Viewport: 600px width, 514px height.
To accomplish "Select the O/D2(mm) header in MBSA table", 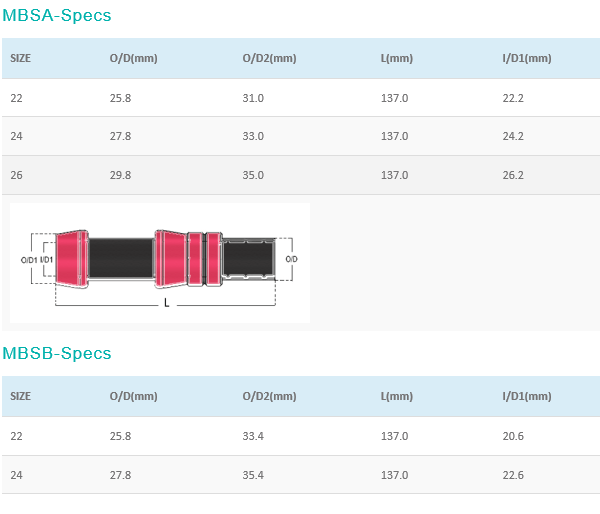I will [269, 58].
